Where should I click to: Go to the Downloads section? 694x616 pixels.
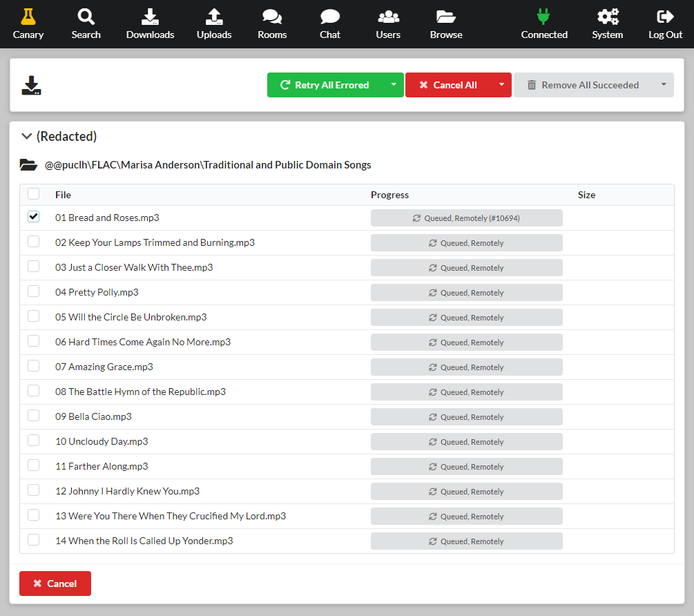pyautogui.click(x=150, y=23)
